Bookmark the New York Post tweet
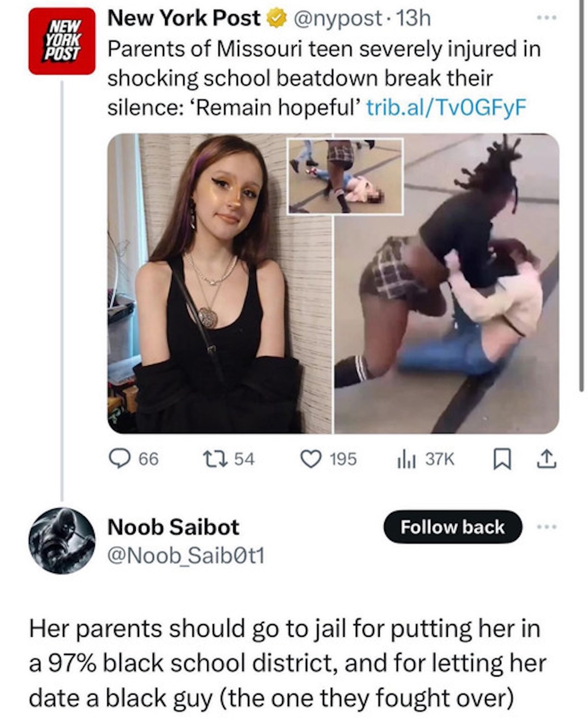 [501, 459]
